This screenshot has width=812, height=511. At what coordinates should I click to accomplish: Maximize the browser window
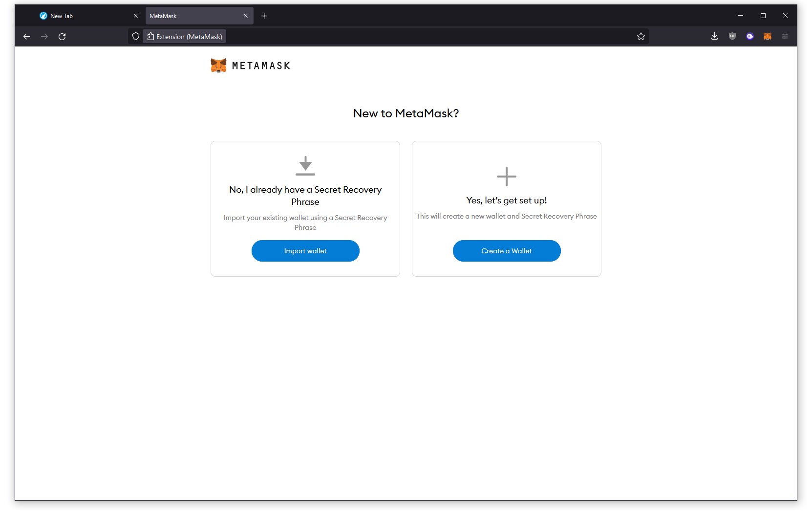(x=763, y=16)
